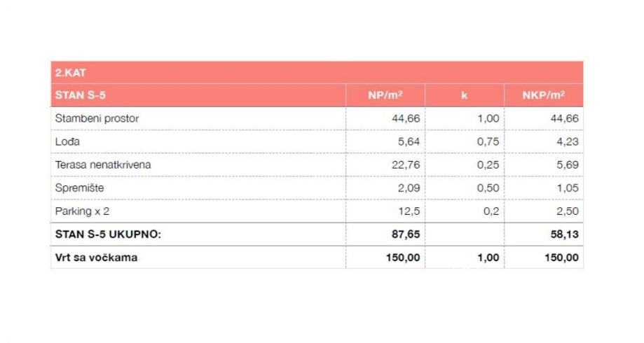The image size is (644, 343).
Task: Click the "NP/m²" column header
Action: pos(385,95)
